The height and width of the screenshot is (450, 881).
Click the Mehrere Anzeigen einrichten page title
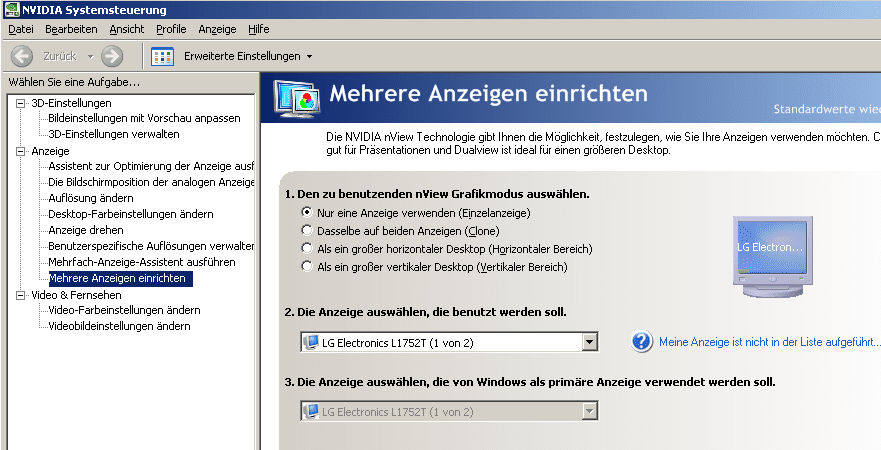(488, 93)
